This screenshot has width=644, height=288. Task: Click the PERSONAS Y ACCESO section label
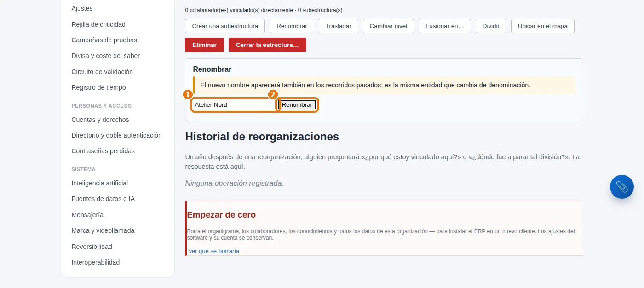click(x=102, y=106)
